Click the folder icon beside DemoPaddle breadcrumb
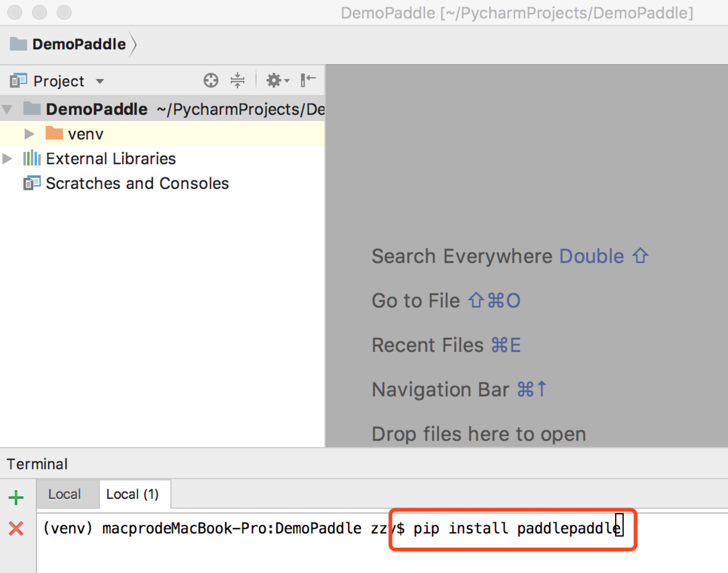 pos(18,44)
